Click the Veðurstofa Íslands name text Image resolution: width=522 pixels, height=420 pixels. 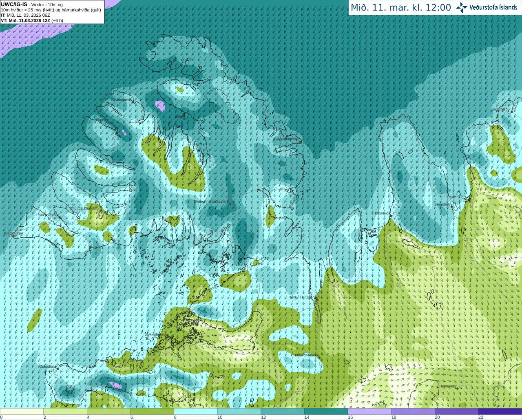pyautogui.click(x=493, y=7)
